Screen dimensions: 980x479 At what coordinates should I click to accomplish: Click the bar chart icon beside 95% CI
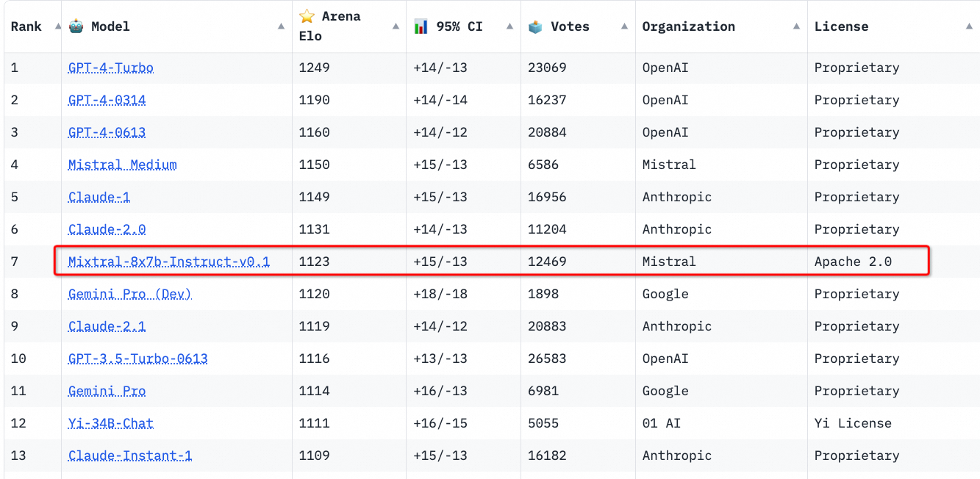click(x=421, y=26)
